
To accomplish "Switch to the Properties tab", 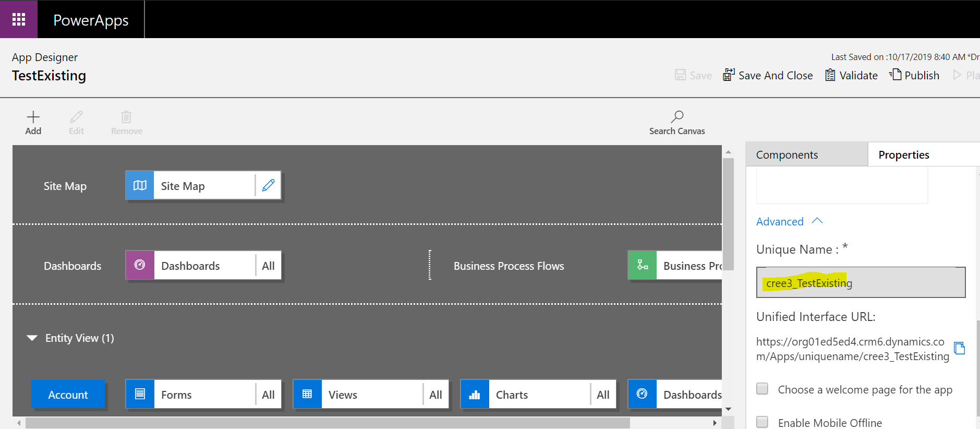I will pyautogui.click(x=903, y=155).
